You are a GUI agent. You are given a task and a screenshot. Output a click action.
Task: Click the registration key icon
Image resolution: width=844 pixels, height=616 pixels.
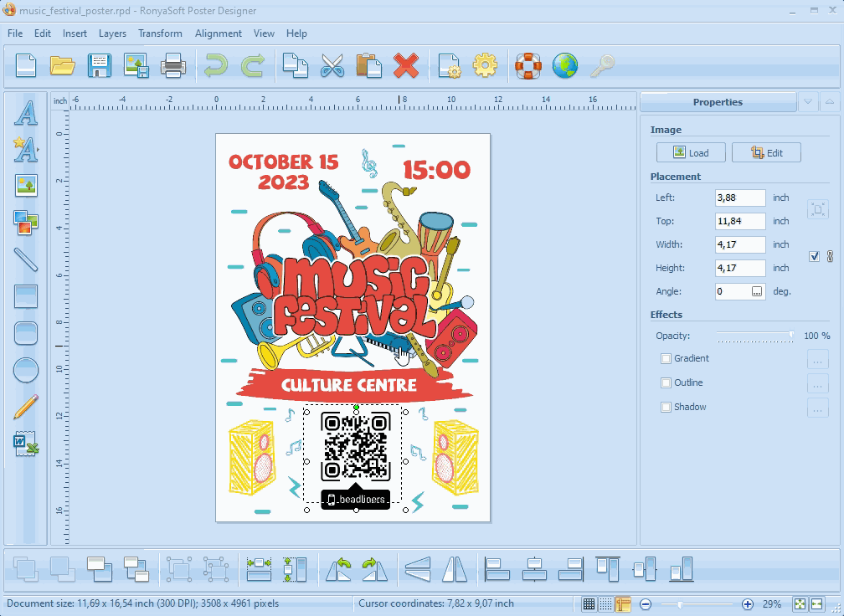602,65
